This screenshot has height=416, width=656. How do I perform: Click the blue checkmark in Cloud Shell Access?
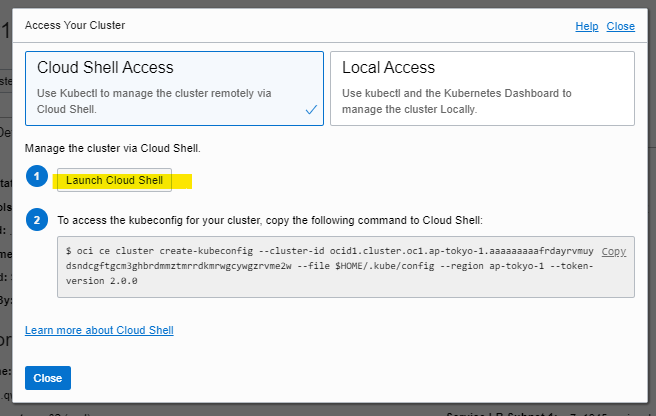(311, 110)
